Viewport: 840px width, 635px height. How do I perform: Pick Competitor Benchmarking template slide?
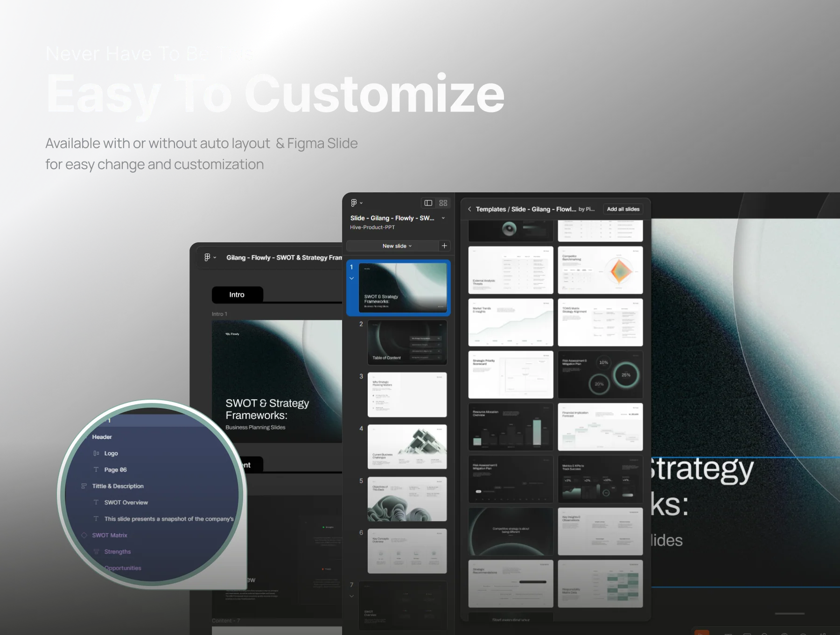tap(600, 270)
